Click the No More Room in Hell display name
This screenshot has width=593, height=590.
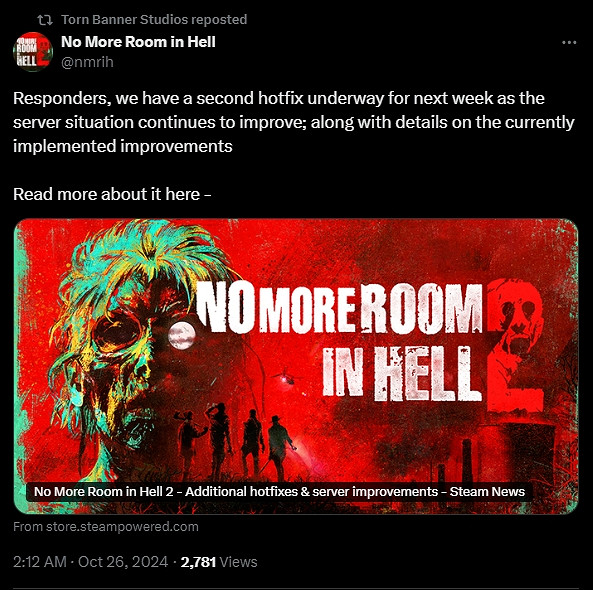click(x=138, y=42)
